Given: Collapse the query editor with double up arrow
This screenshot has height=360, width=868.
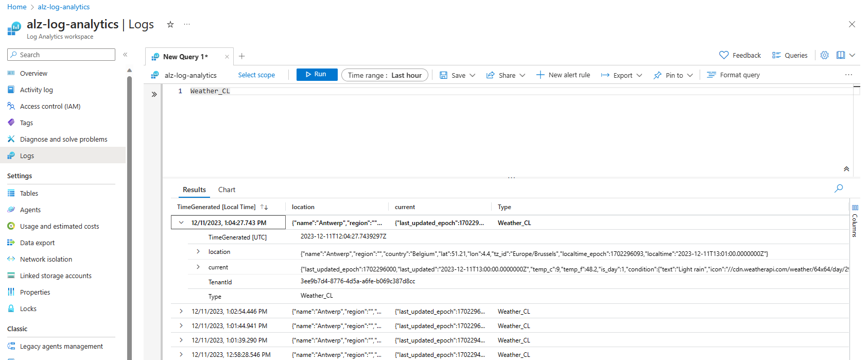Looking at the screenshot, I should click(x=846, y=169).
